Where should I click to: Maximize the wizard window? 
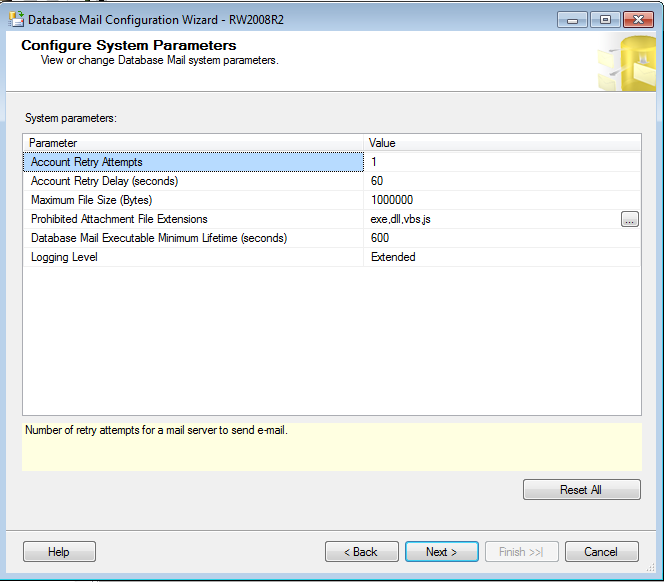605,19
